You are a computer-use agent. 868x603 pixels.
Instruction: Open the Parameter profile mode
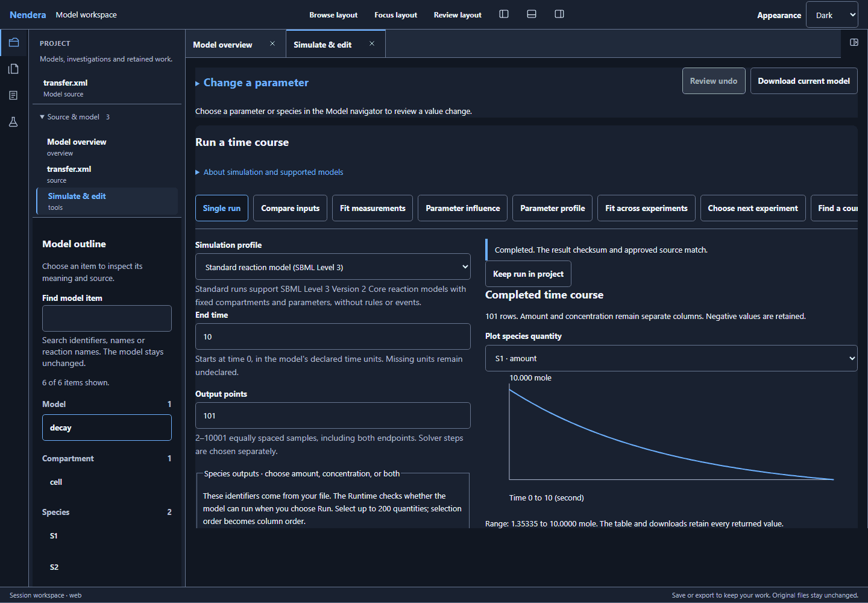[x=553, y=208]
